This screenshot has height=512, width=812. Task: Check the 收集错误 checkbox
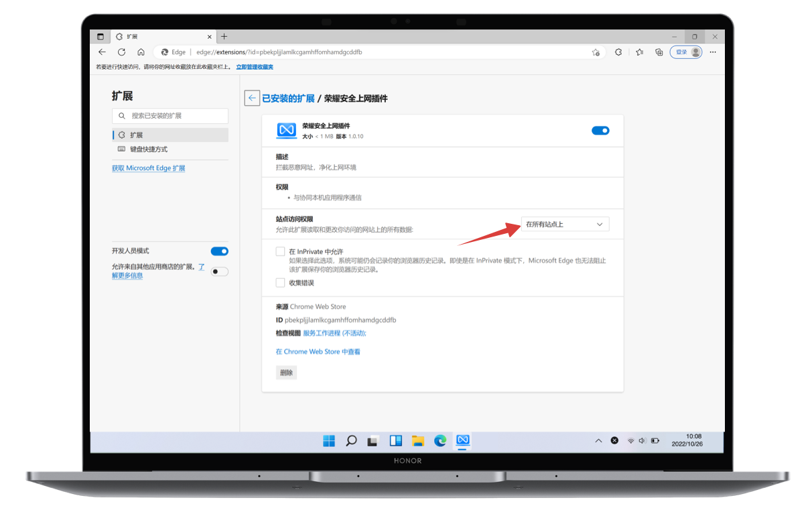pyautogui.click(x=280, y=283)
